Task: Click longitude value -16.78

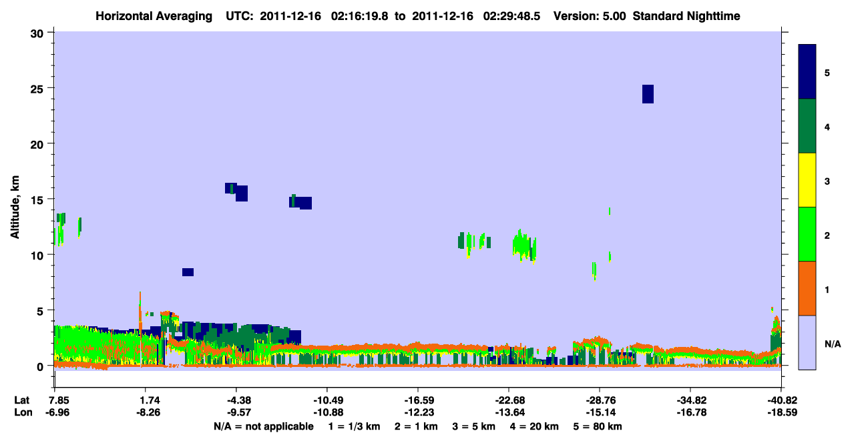Action: tap(690, 412)
